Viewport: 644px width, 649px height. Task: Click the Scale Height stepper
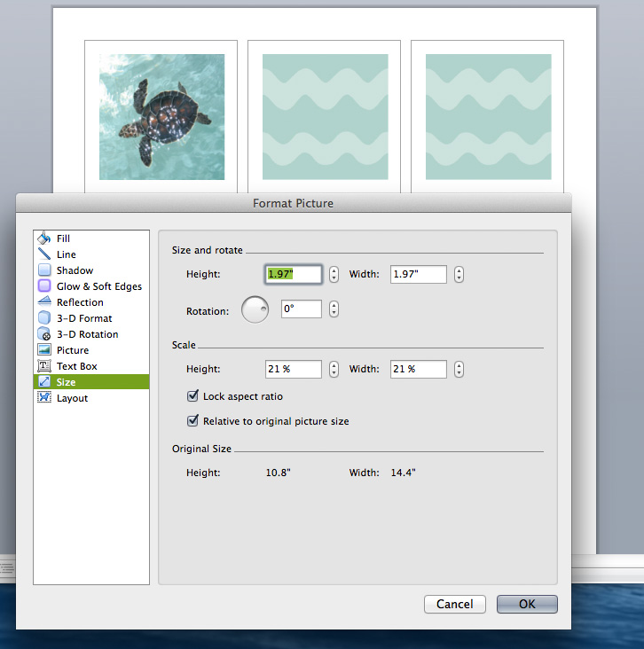[x=334, y=369]
